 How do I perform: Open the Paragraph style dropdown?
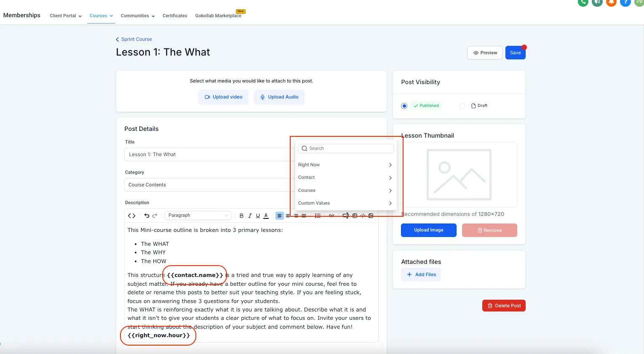(198, 216)
